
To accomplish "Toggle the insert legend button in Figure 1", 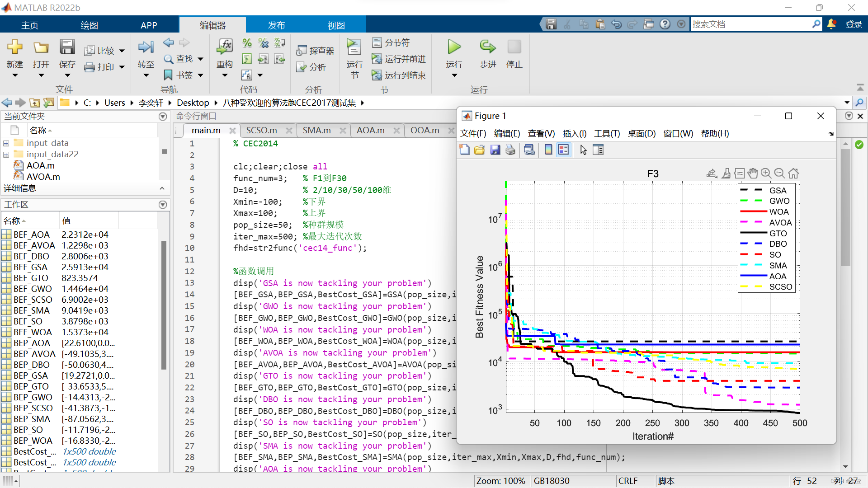I will pyautogui.click(x=563, y=150).
